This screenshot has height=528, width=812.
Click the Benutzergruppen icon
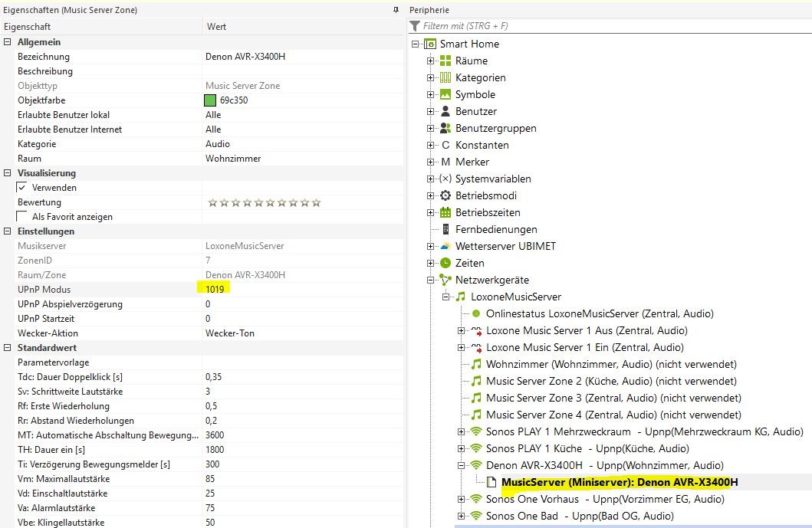(x=445, y=129)
